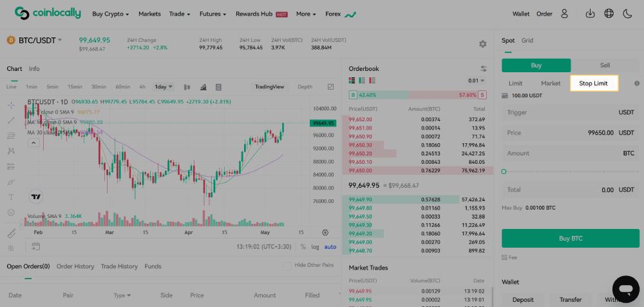644x307 pixels.
Task: Open chart axis settings gear
Action: [325, 233]
